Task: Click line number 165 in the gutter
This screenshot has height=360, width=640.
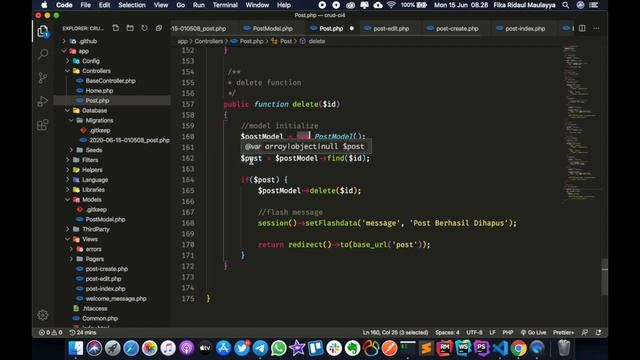Action: click(188, 191)
